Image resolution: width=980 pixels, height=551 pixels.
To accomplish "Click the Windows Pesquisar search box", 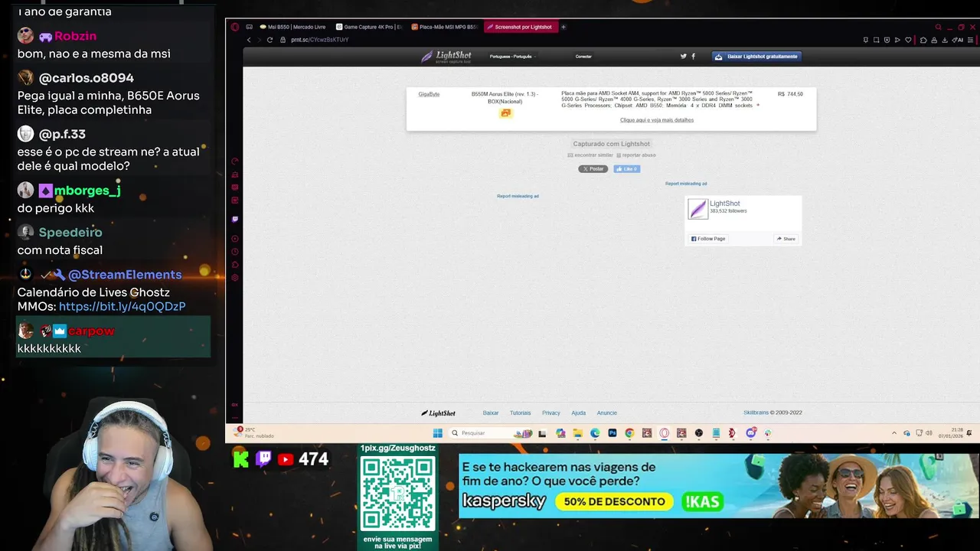I will [x=490, y=433].
